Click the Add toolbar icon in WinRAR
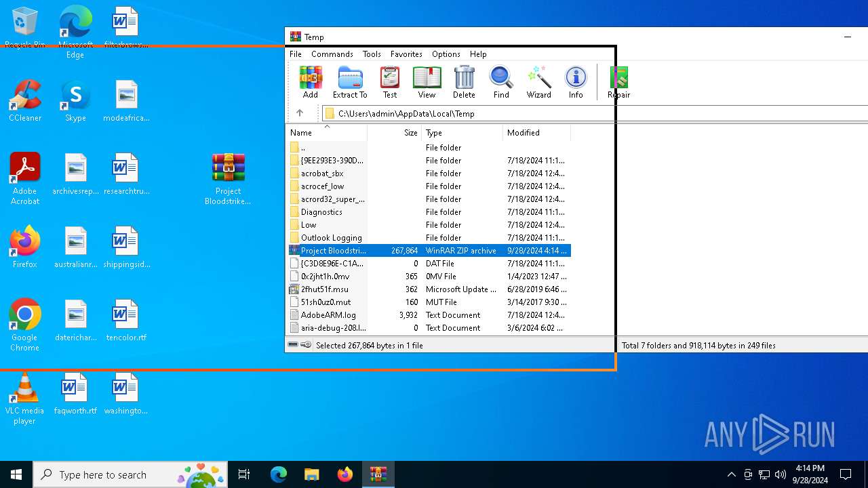Image resolution: width=868 pixels, height=488 pixels. click(x=311, y=82)
